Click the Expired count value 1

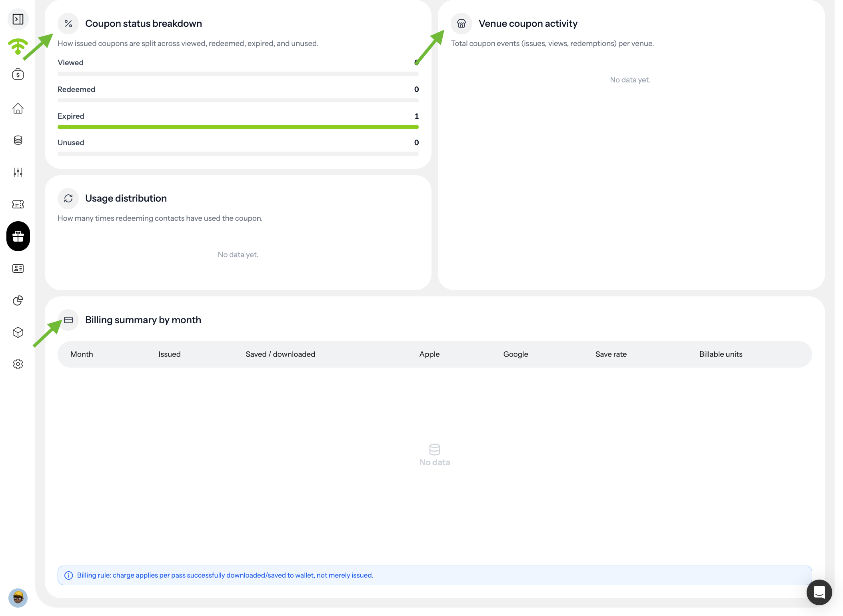point(417,116)
